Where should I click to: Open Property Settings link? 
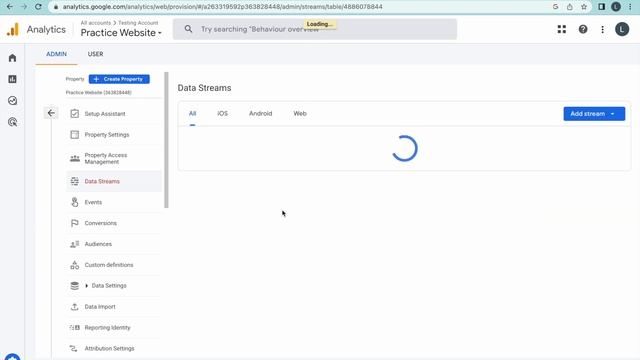click(107, 135)
